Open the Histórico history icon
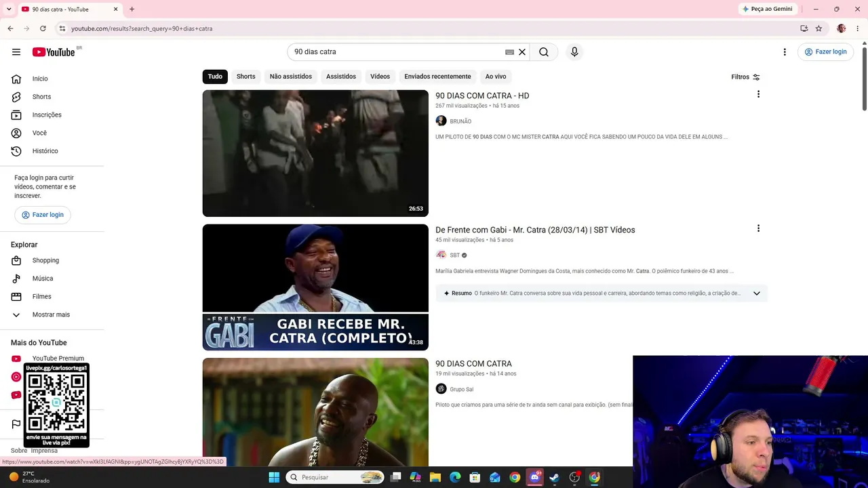 click(x=16, y=151)
